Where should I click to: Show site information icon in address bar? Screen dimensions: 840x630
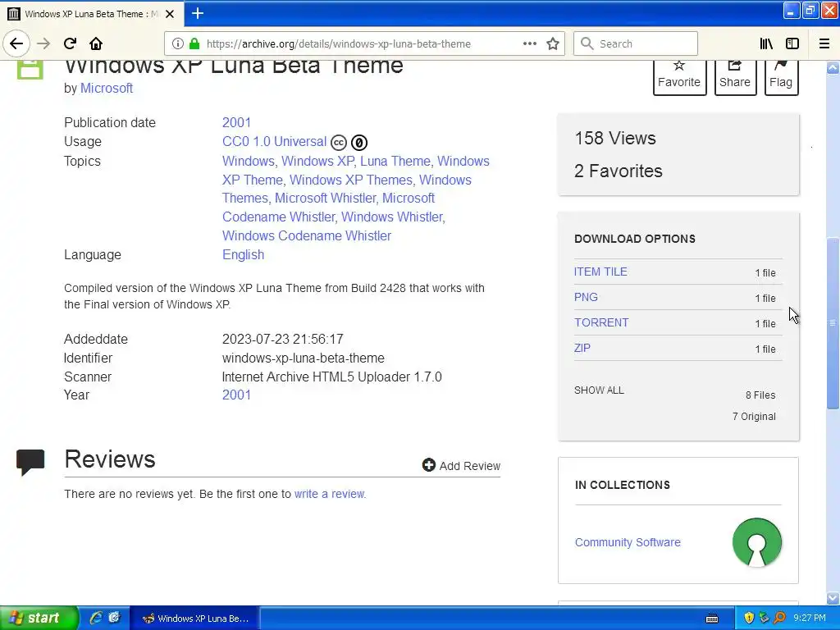pos(177,43)
